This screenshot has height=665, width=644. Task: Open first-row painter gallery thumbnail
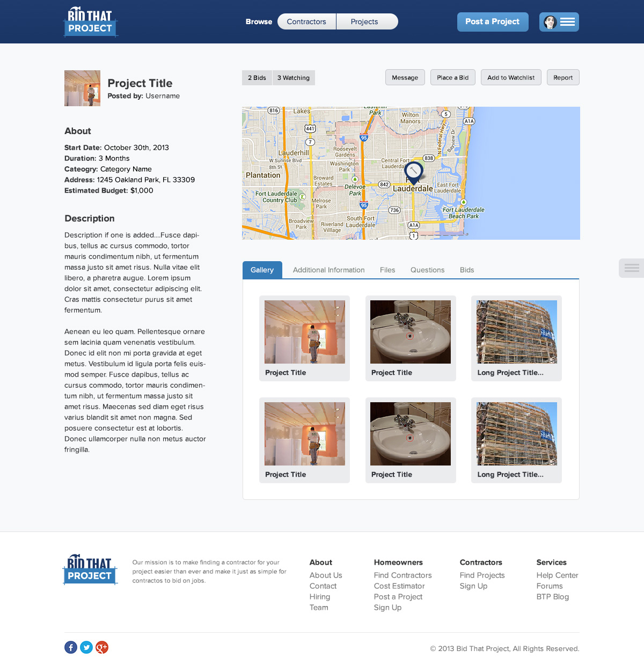click(305, 332)
